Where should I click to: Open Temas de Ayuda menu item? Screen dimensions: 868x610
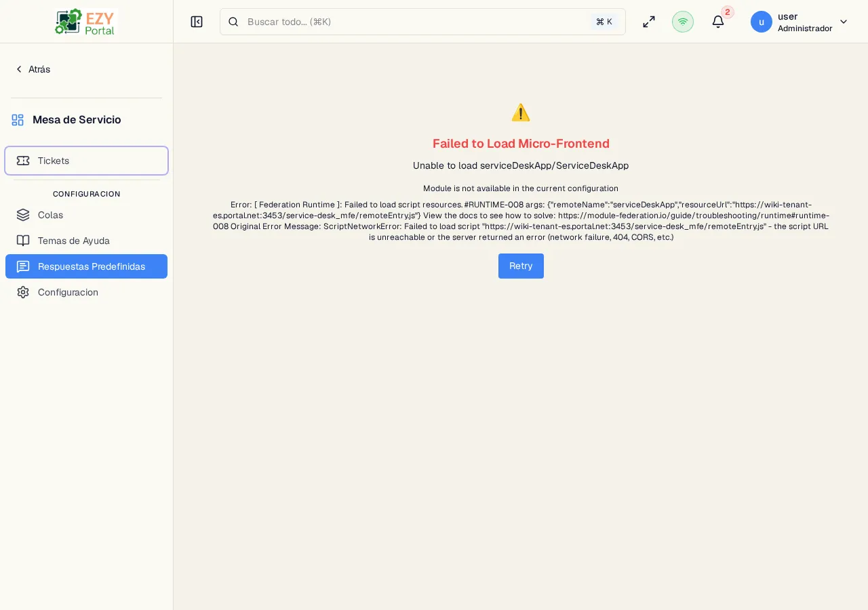click(86, 241)
